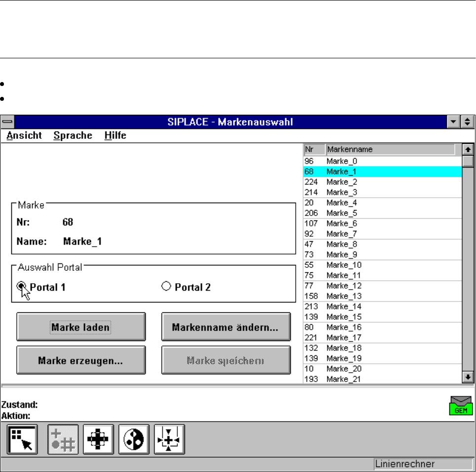This screenshot has height=472, width=476.
Task: Select the Portal 2 radio button
Action: (x=166, y=286)
